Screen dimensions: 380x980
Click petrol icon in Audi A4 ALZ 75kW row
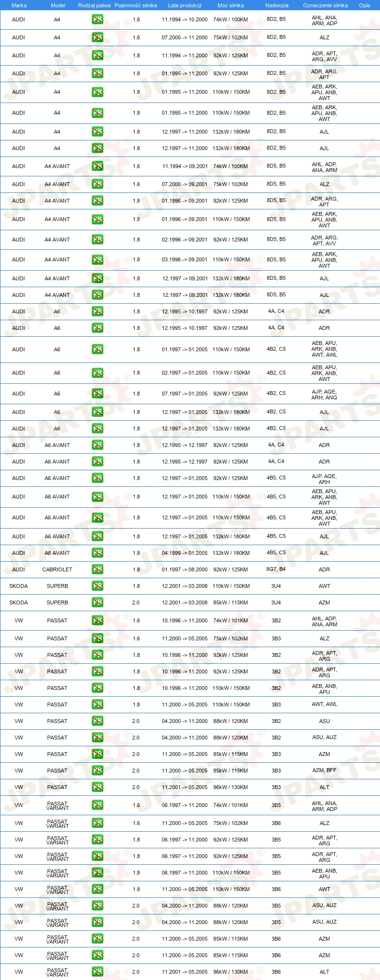click(97, 37)
